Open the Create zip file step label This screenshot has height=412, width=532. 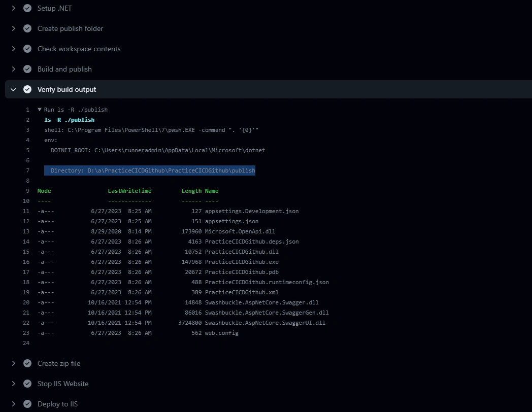[x=59, y=363]
